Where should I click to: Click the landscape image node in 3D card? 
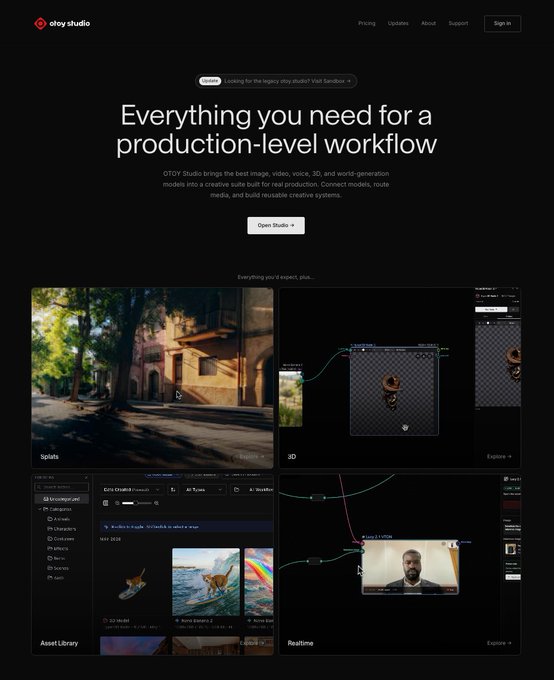click(x=291, y=399)
